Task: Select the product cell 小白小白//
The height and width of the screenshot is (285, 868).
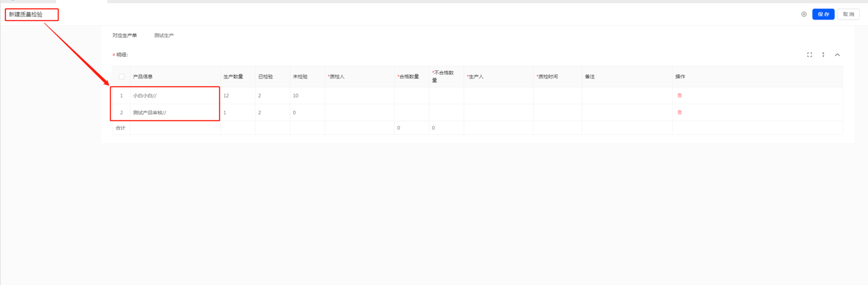Action: (x=175, y=95)
